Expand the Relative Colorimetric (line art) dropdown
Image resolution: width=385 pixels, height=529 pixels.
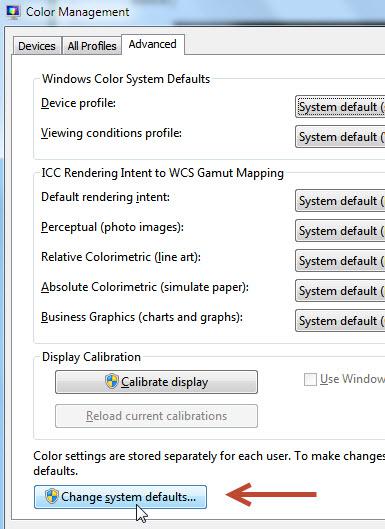coord(340,261)
